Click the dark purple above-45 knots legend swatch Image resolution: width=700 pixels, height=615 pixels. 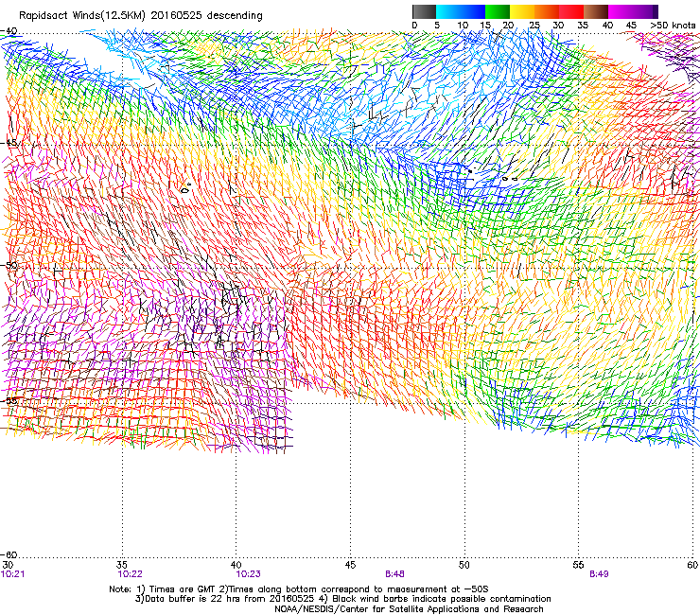(645, 11)
